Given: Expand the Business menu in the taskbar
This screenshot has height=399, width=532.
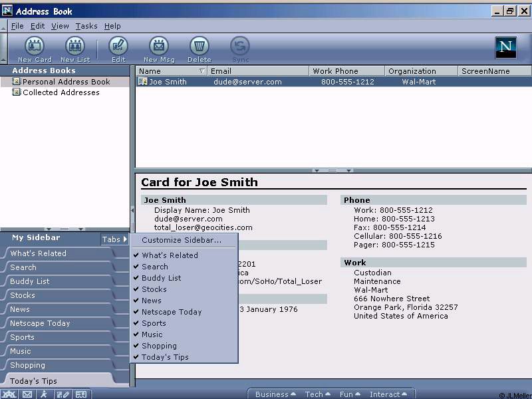Looking at the screenshot, I should tap(275, 394).
